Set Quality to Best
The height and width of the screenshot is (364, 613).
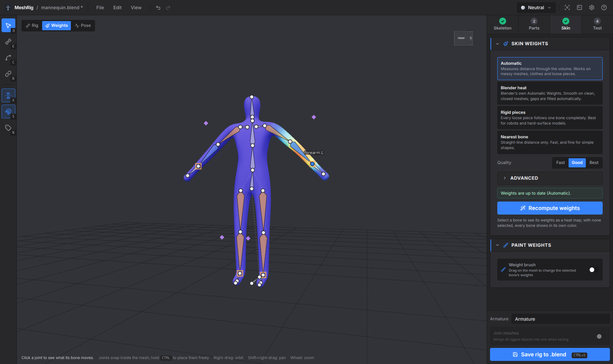pos(594,163)
